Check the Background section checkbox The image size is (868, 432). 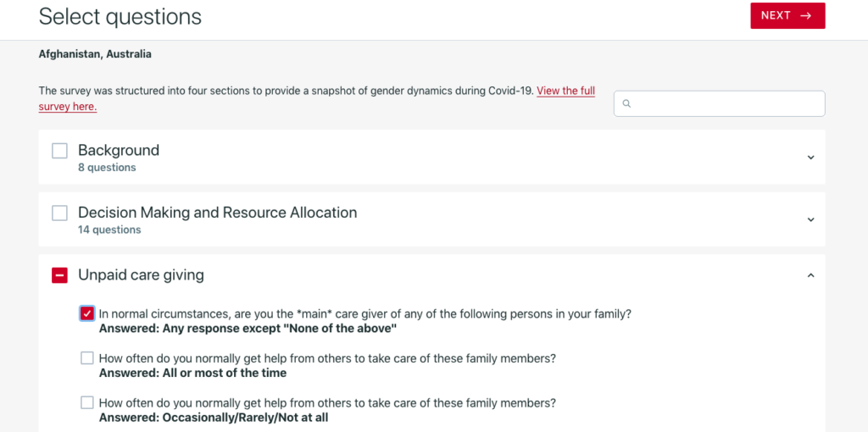tap(59, 151)
